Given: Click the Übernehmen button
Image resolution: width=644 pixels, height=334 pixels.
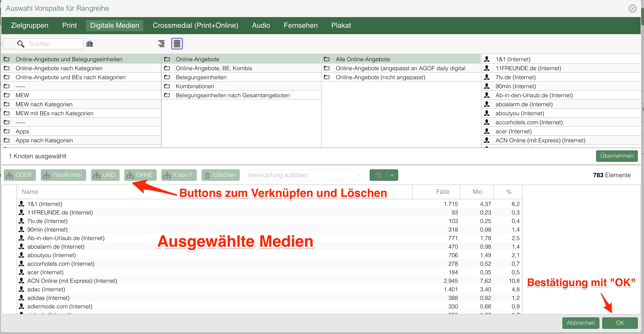Looking at the screenshot, I should [616, 156].
